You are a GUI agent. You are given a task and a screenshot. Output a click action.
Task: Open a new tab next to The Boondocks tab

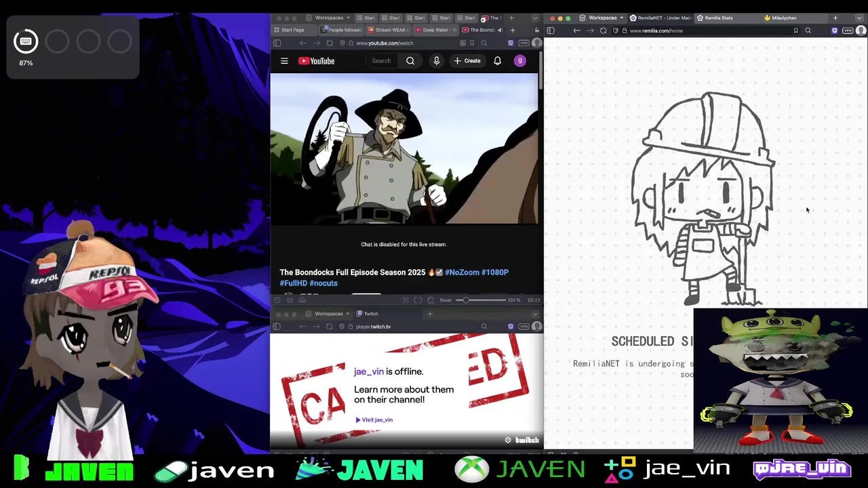tap(513, 30)
